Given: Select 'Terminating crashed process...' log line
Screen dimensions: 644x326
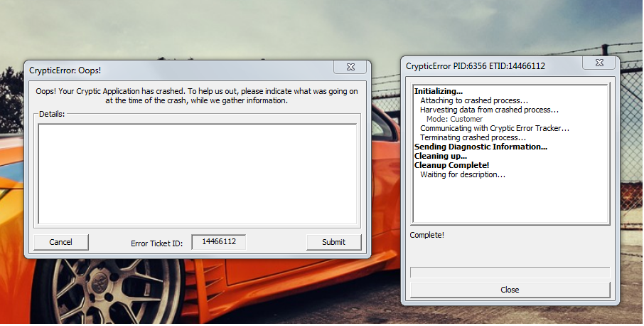Looking at the screenshot, I should pos(473,137).
